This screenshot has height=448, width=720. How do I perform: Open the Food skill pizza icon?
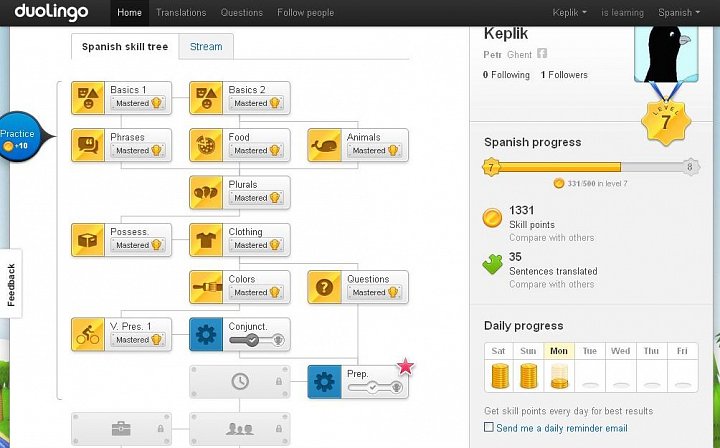(206, 146)
